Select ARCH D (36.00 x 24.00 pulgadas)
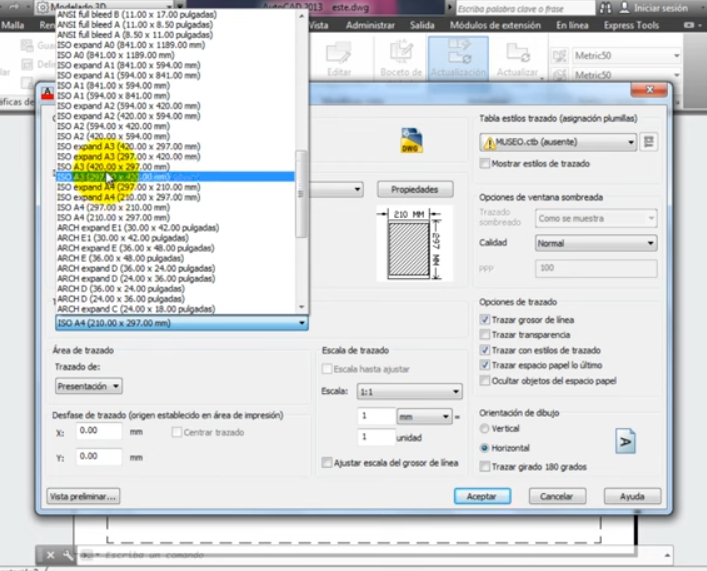Screen dimensions: 707x571 click(175, 288)
